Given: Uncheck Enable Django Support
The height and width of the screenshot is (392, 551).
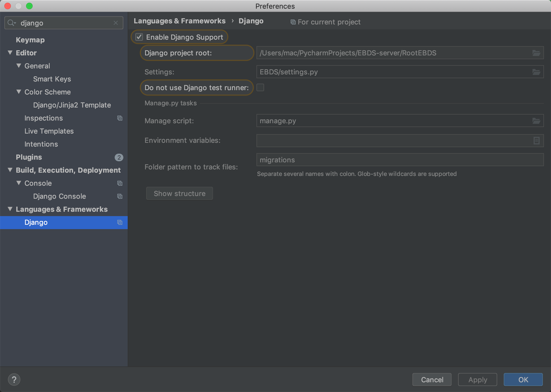Looking at the screenshot, I should (x=139, y=37).
